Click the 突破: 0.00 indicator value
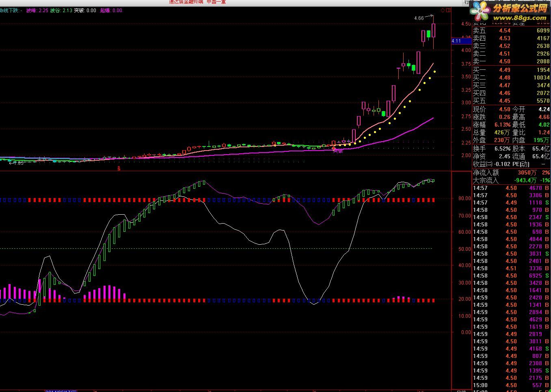 (85, 11)
